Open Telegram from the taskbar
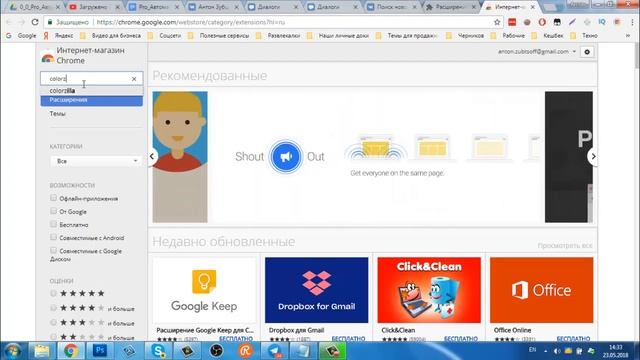The image size is (640, 360). (x=274, y=351)
